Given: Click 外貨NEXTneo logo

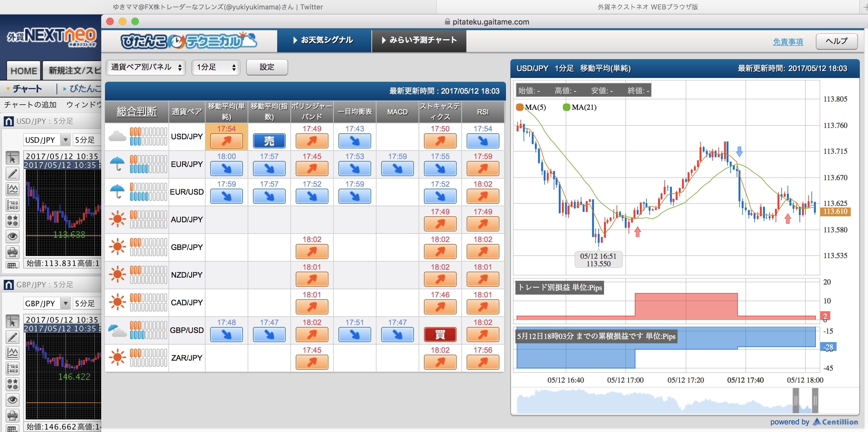Looking at the screenshot, I should [52, 36].
